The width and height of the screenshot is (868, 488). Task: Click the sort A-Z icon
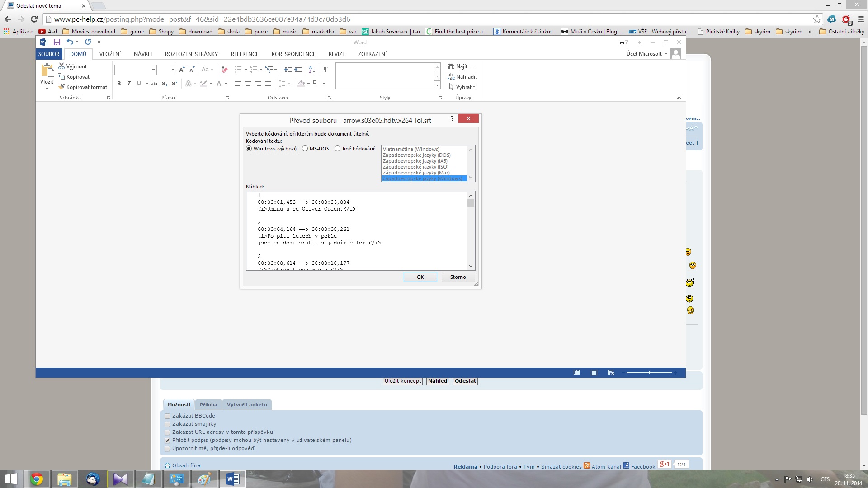[312, 70]
